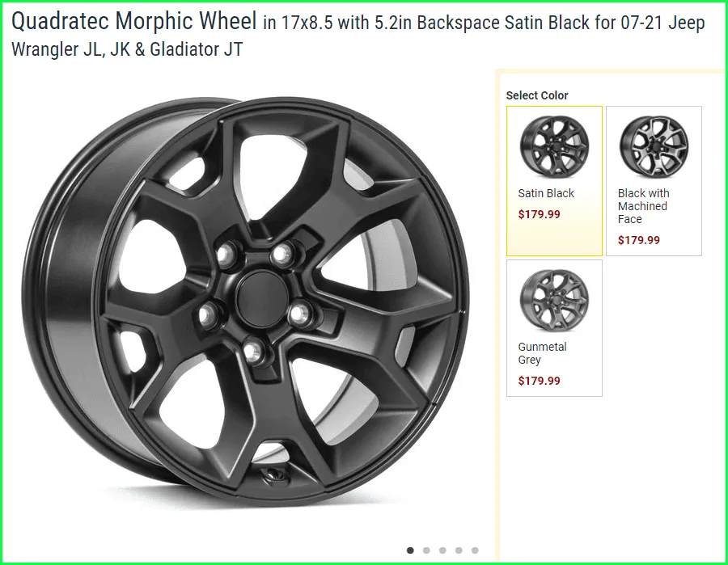Click the Gunmetal Grey label text

542,353
